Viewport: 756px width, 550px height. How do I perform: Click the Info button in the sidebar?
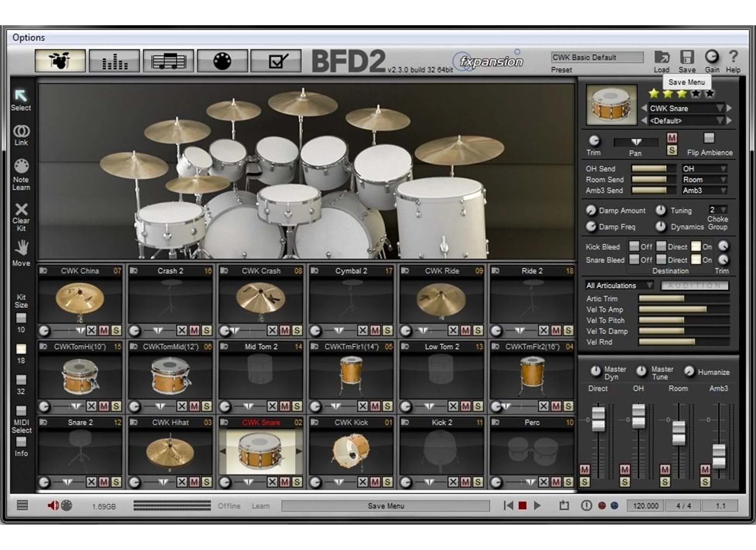(x=21, y=442)
